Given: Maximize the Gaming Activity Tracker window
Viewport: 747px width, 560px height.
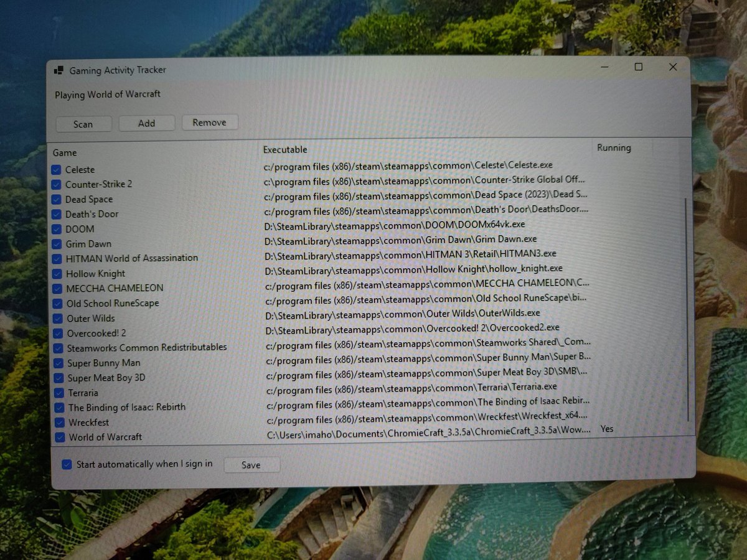Looking at the screenshot, I should tap(639, 67).
